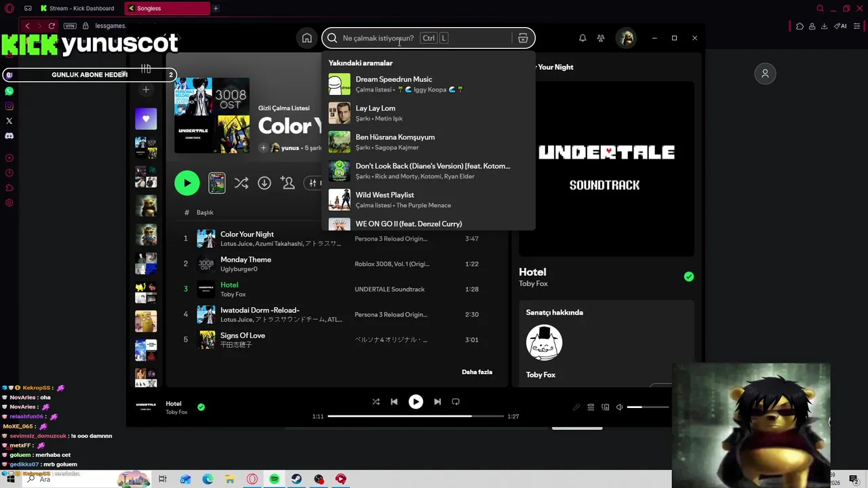Select the playing track 'Hotel' in the list
The image size is (868, 488).
tap(336, 289)
